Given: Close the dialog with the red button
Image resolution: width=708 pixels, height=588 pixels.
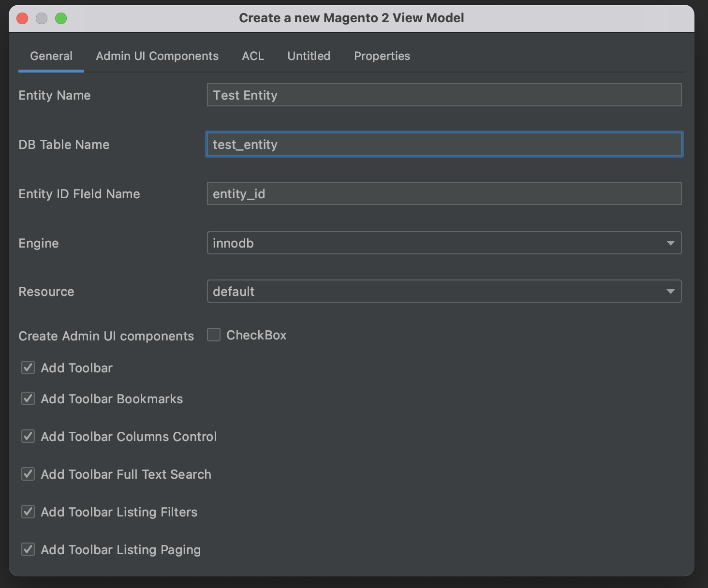Looking at the screenshot, I should [x=22, y=18].
